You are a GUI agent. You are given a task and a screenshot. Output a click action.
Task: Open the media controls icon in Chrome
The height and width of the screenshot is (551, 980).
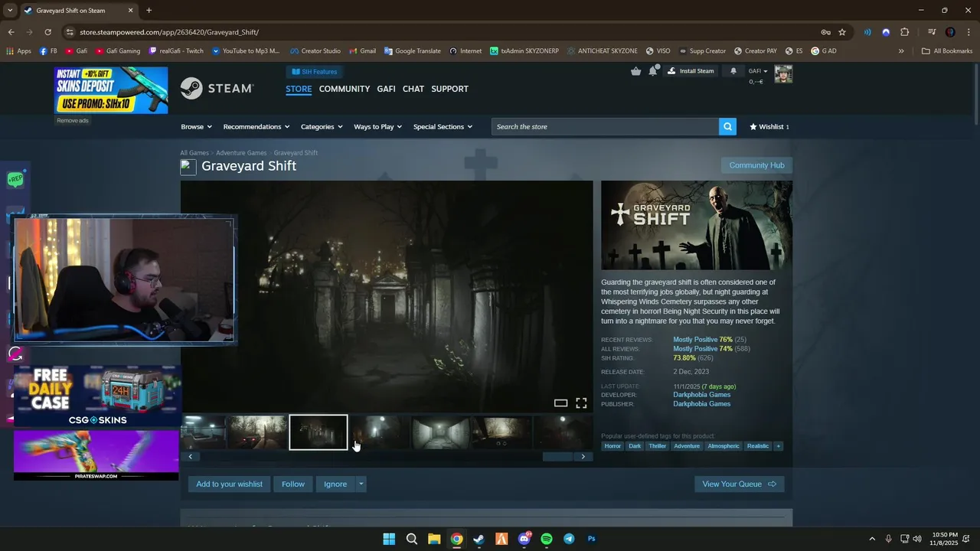tap(932, 32)
